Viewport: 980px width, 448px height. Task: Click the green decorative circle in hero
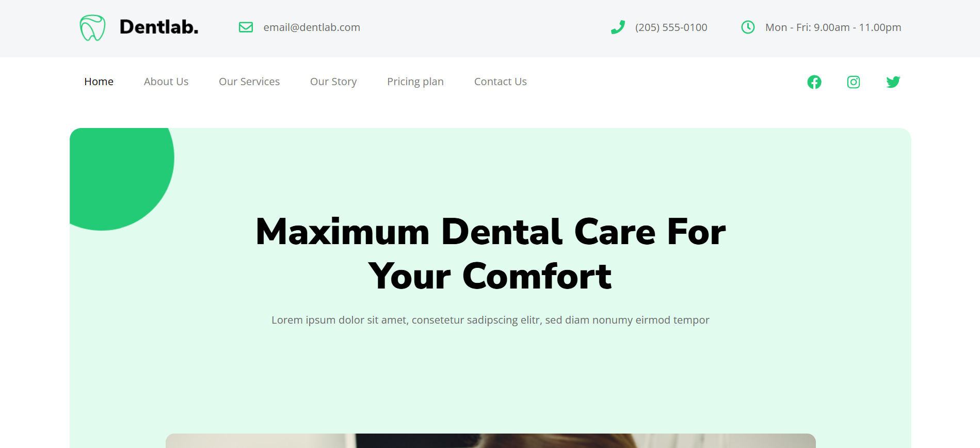122,179
